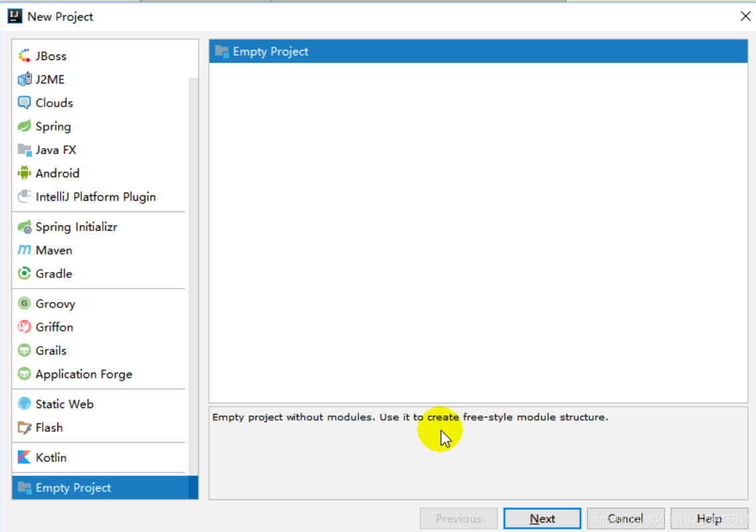Screen dimensions: 756x532
Task: Click Next to continue
Action: pos(542,519)
